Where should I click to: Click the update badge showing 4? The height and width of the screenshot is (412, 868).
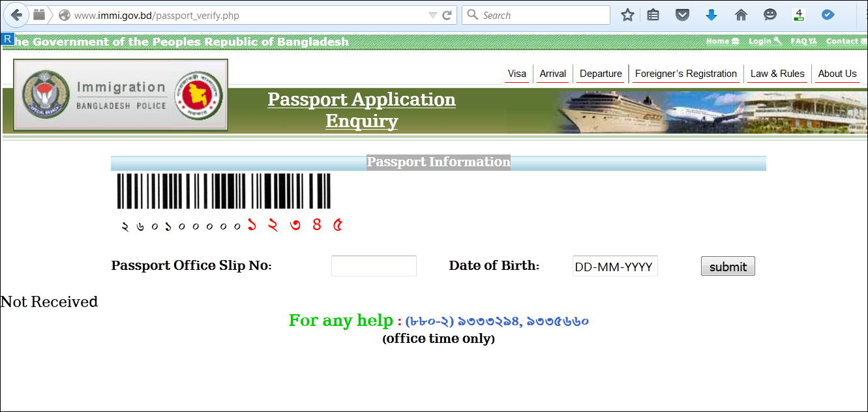point(798,14)
